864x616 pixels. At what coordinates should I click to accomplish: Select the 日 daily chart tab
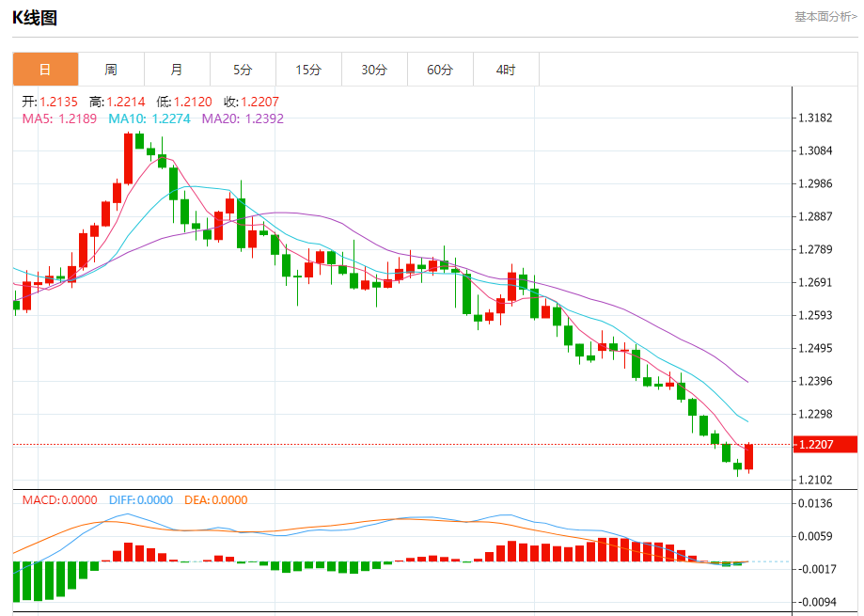(x=46, y=70)
